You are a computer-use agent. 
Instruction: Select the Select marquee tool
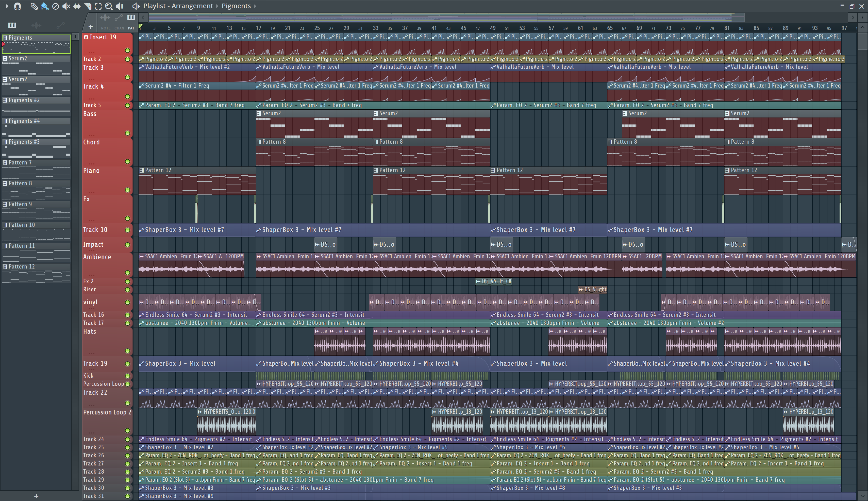[98, 6]
